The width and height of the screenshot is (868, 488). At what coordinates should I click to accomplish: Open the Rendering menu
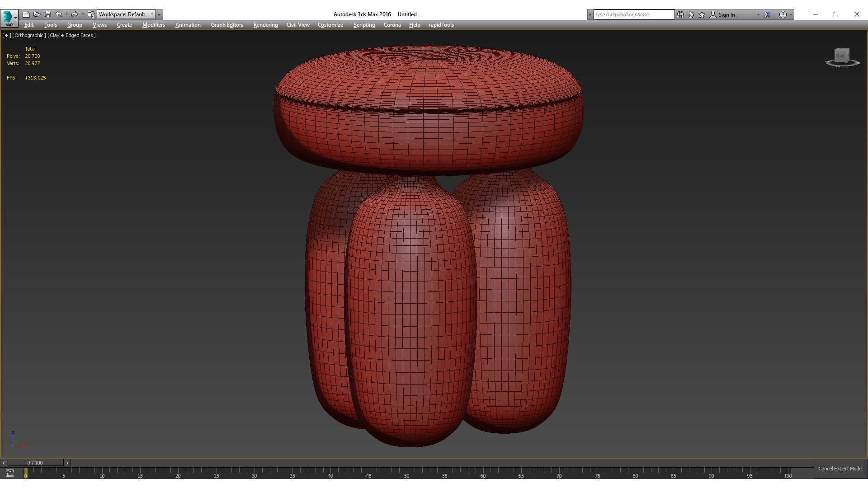pyautogui.click(x=265, y=25)
